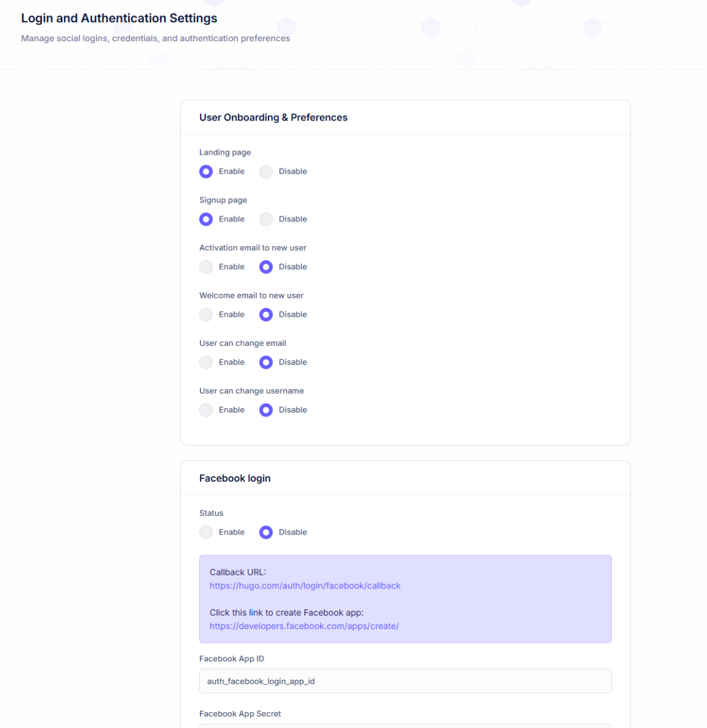Choose Disable for User can change username
Image resolution: width=707 pixels, height=728 pixels.
(266, 410)
